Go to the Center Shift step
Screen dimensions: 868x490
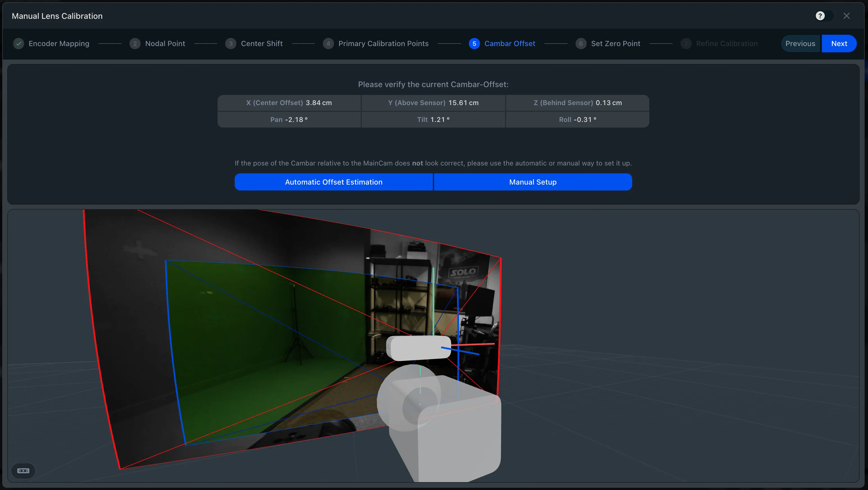pos(262,44)
